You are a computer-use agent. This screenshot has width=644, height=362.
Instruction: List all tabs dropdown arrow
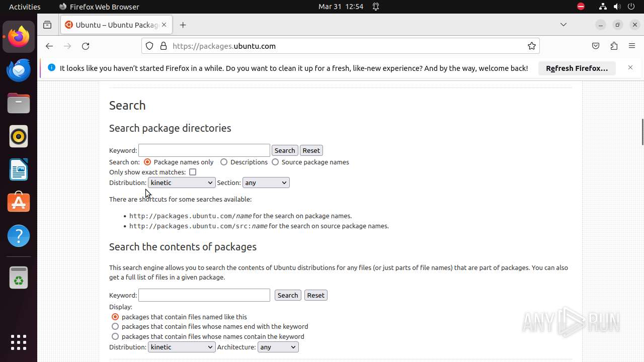pyautogui.click(x=563, y=25)
